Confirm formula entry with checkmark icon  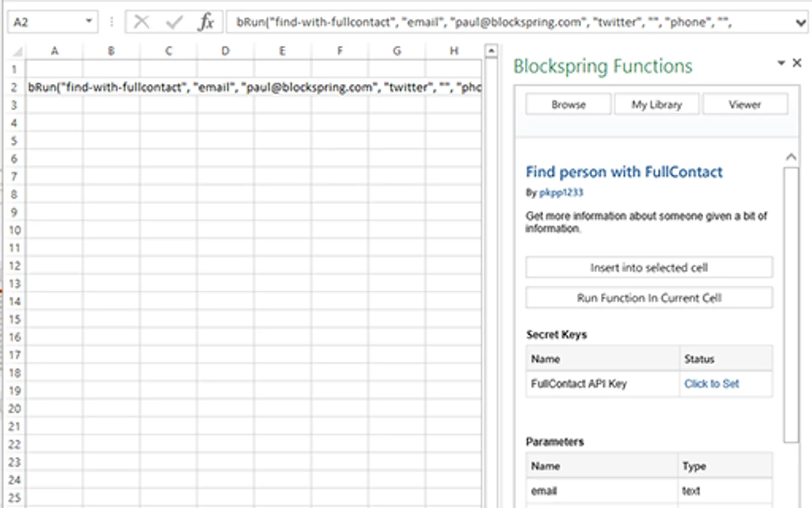[x=174, y=22]
